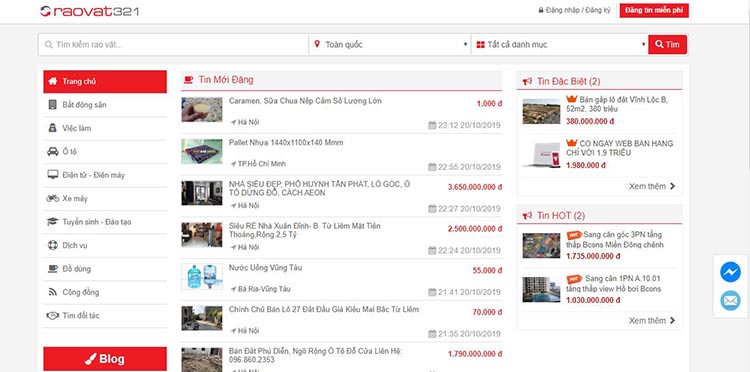The width and height of the screenshot is (750, 372).
Task: Open NHÀ SIÊU ĐẸP, PHỐ HUỲNH TẤN PHÁT listing
Action: (x=320, y=188)
